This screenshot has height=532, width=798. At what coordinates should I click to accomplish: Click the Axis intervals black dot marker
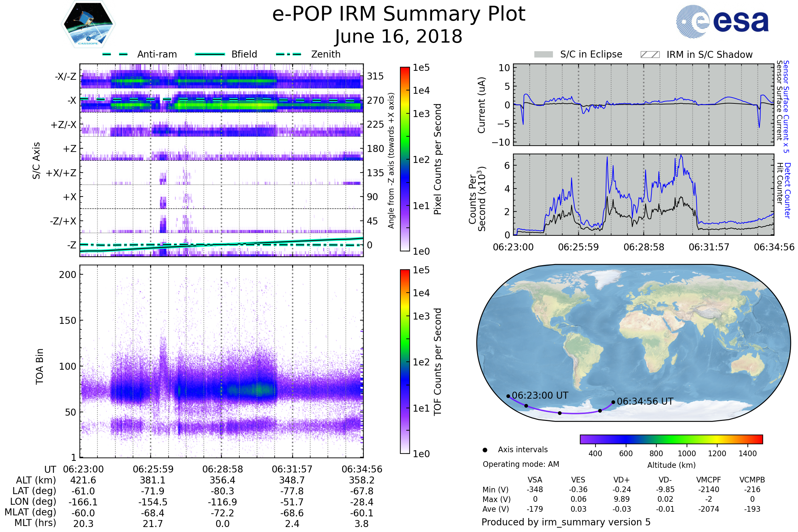click(485, 450)
